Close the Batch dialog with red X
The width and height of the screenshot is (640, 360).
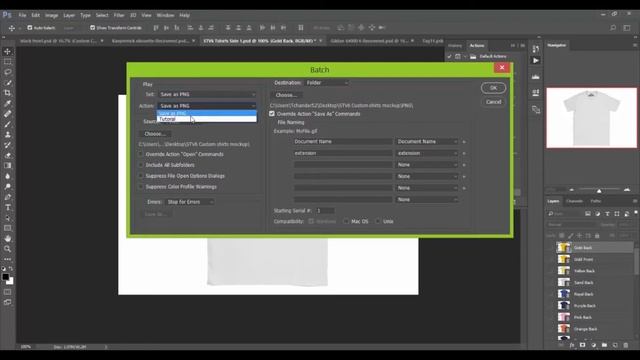click(x=502, y=68)
